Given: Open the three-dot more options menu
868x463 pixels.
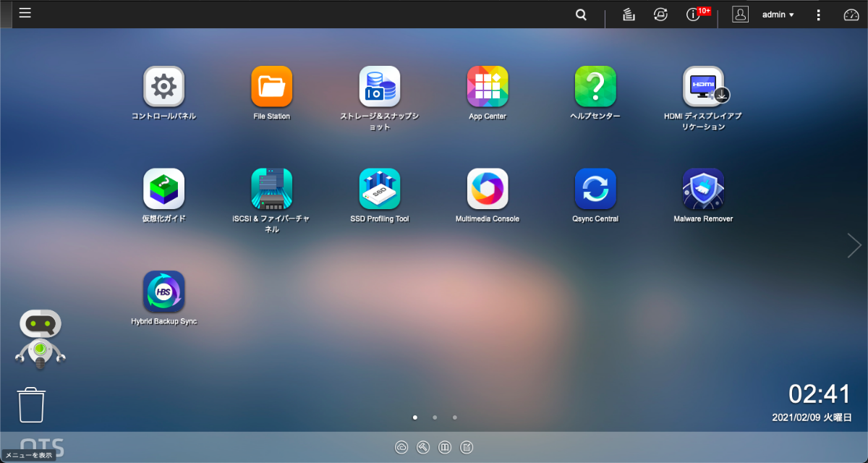Looking at the screenshot, I should [x=818, y=14].
